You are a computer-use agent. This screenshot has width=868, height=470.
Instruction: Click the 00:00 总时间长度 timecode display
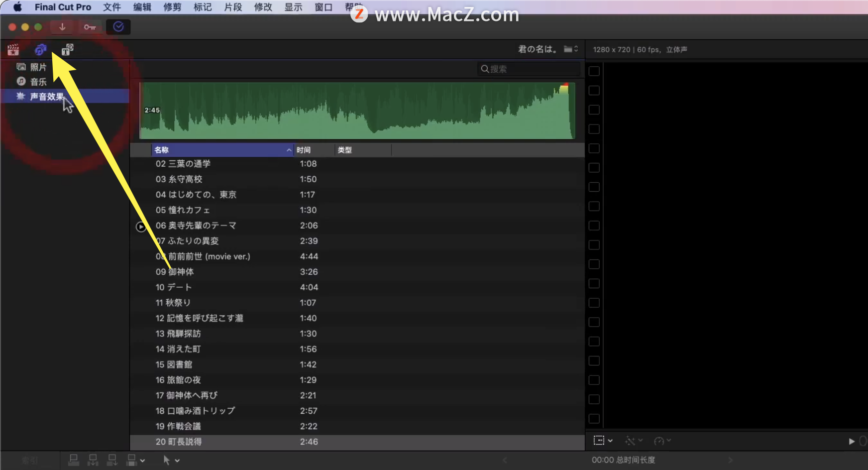pos(623,460)
